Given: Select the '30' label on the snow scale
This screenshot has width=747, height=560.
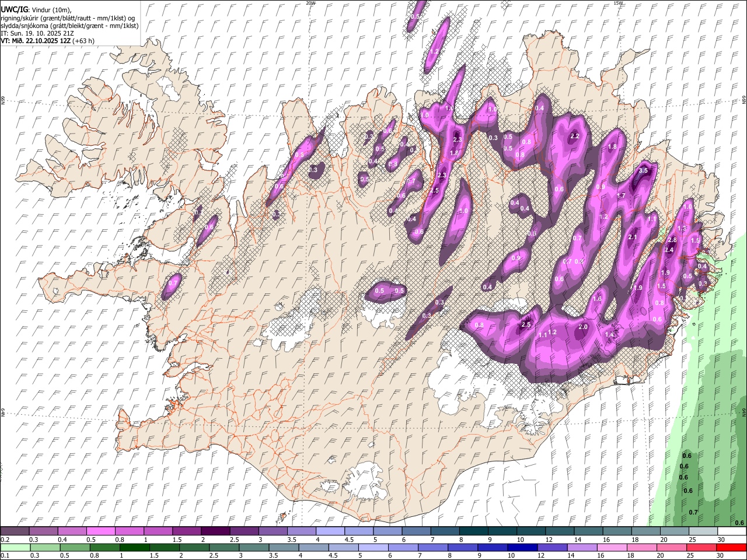Looking at the screenshot, I should click(x=721, y=540).
